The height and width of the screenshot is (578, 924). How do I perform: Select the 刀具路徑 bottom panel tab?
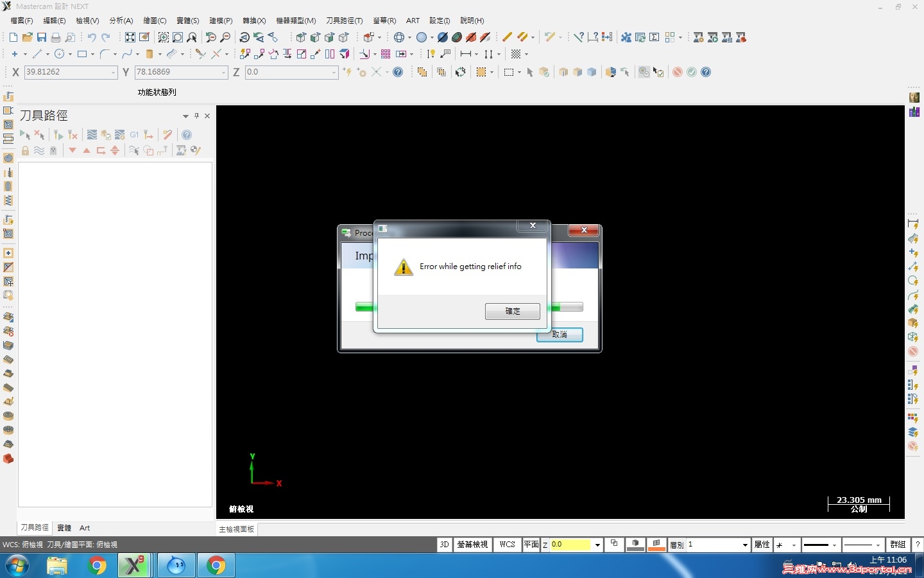click(35, 527)
